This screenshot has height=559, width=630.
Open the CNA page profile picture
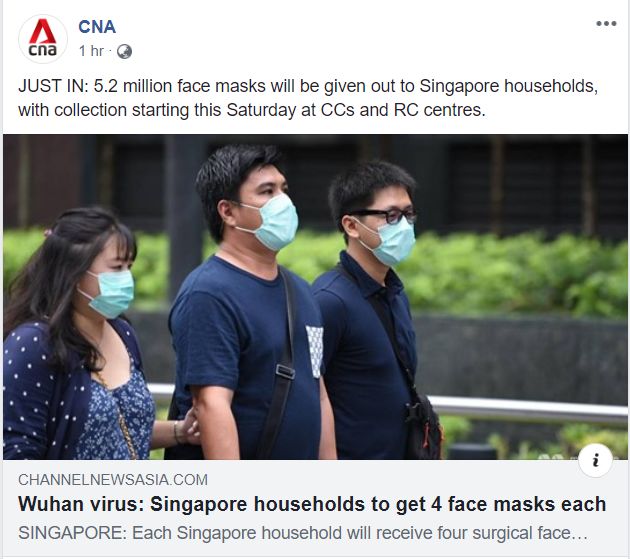pos(43,39)
